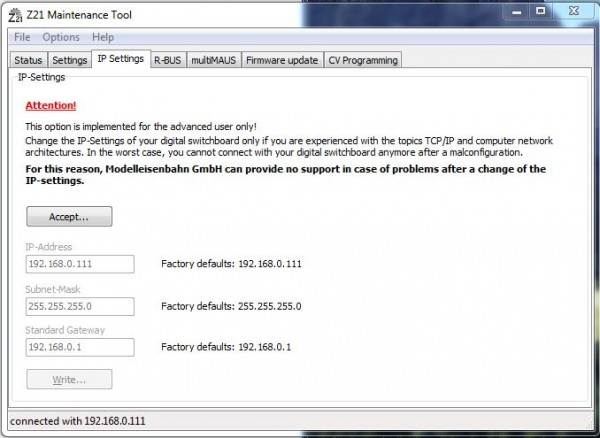Click the Subnet-Mask label
The height and width of the screenshot is (438, 600).
[x=53, y=289]
